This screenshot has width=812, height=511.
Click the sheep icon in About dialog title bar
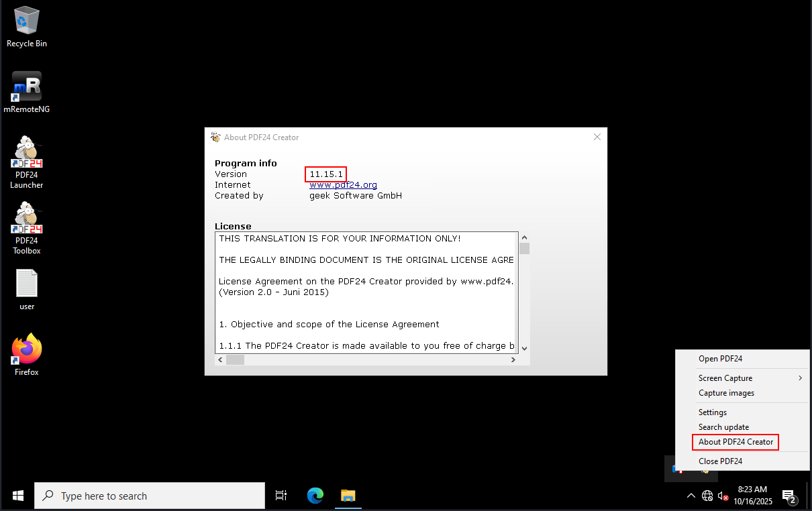[215, 137]
